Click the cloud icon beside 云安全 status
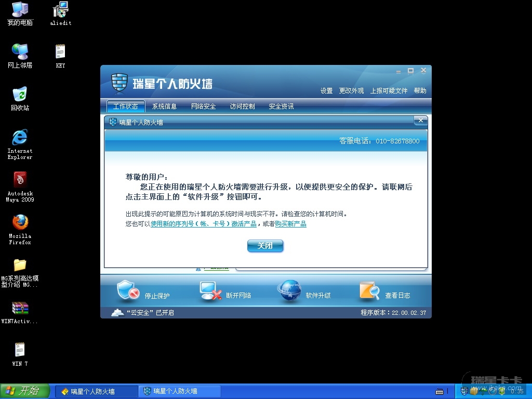 [118, 312]
